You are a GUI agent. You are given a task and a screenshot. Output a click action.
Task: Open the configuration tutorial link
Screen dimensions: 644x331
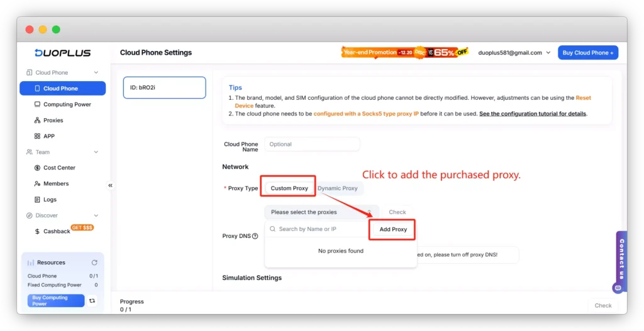tap(532, 114)
